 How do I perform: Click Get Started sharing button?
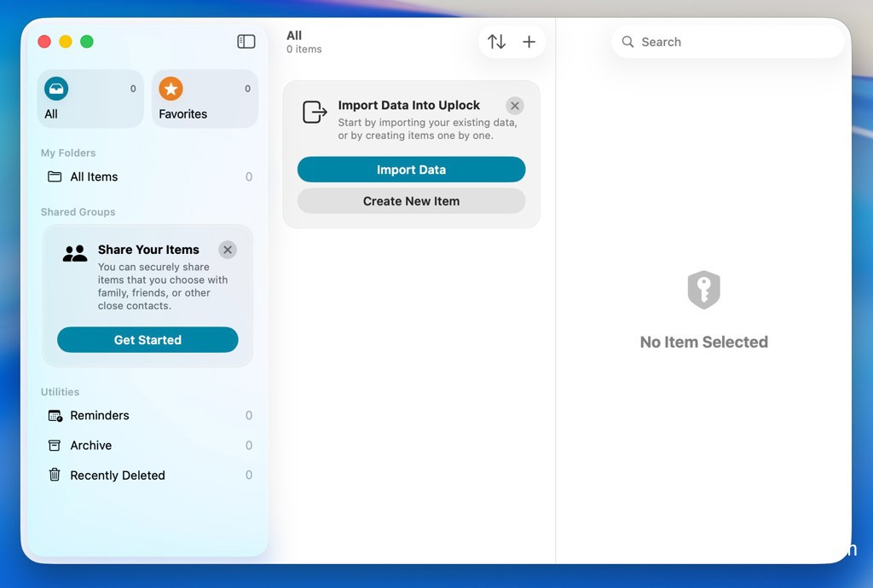pos(147,340)
